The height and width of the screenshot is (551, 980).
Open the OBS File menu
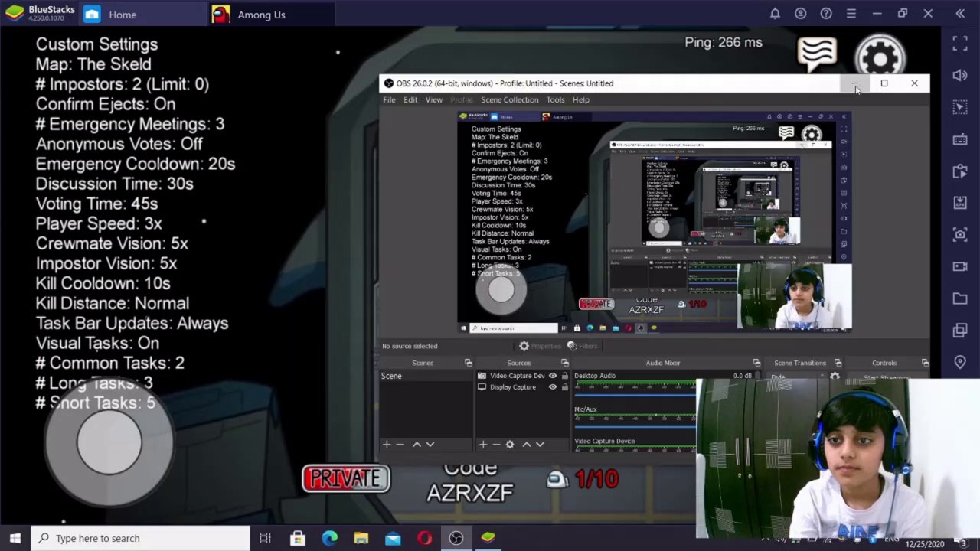coord(389,99)
